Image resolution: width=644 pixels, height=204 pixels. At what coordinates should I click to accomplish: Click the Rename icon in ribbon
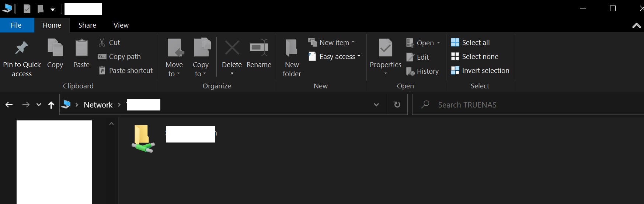[x=259, y=48]
